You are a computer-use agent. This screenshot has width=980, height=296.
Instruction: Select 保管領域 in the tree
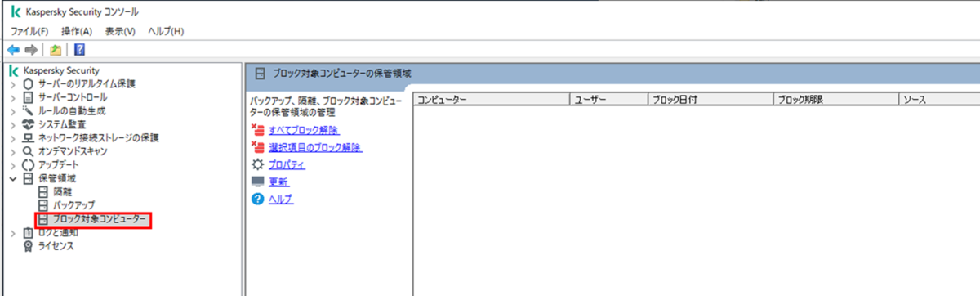(x=56, y=178)
